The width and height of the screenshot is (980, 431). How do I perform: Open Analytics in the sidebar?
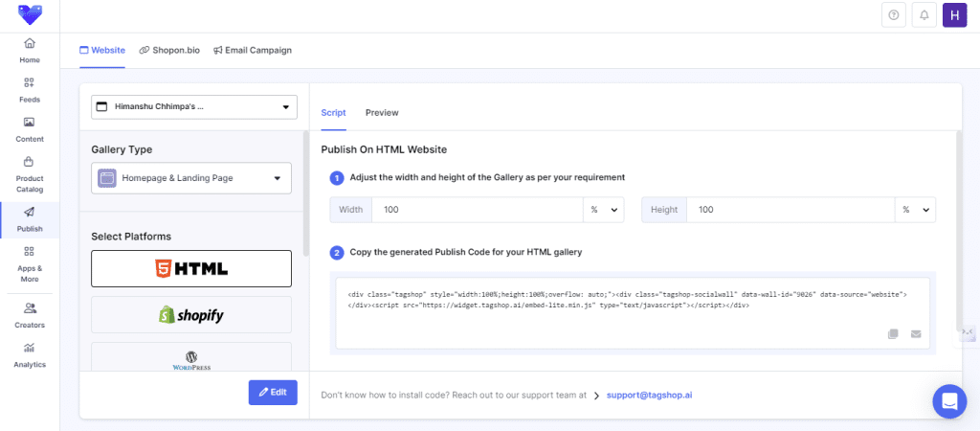tap(30, 353)
